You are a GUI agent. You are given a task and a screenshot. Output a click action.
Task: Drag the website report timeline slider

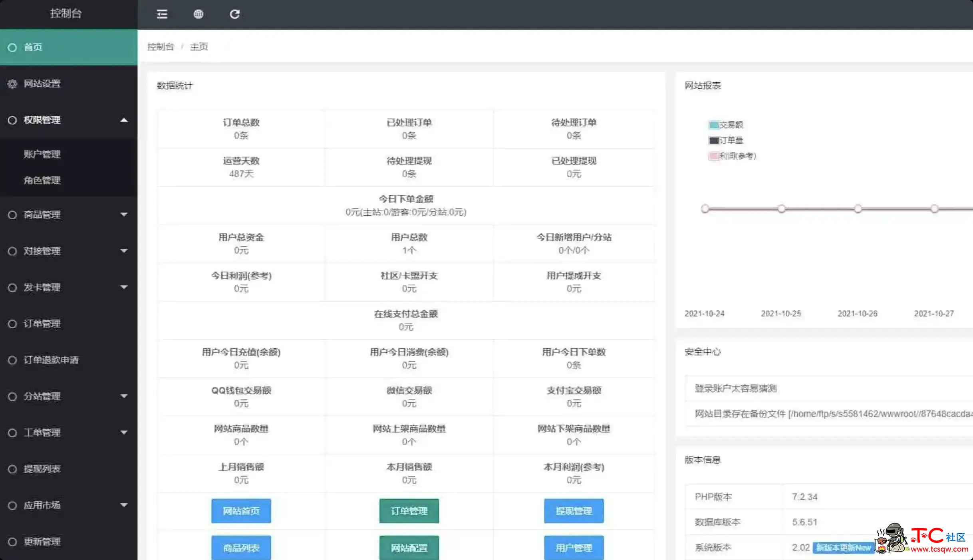click(704, 209)
